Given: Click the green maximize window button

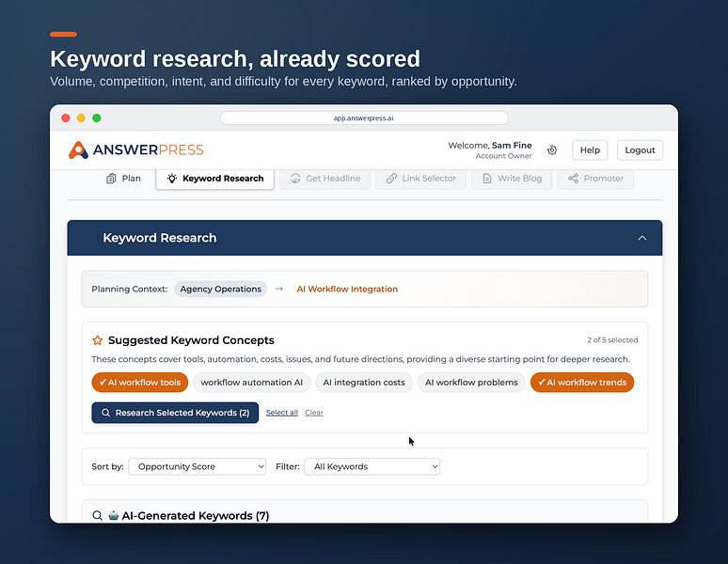Looking at the screenshot, I should tap(97, 118).
